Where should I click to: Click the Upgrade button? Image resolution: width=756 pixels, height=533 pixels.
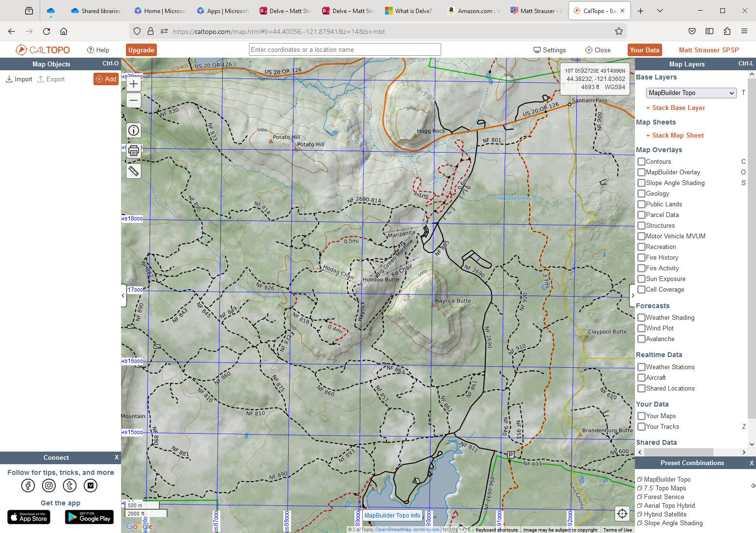pos(141,49)
